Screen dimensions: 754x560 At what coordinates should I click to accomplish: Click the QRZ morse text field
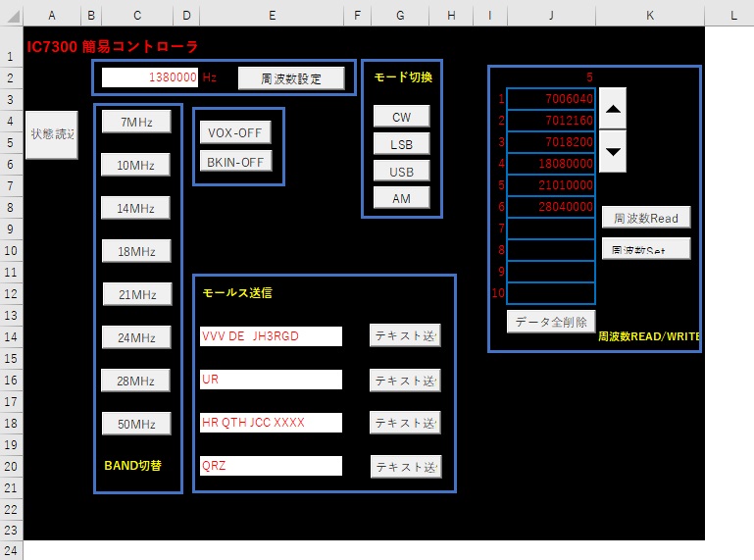[x=271, y=466]
